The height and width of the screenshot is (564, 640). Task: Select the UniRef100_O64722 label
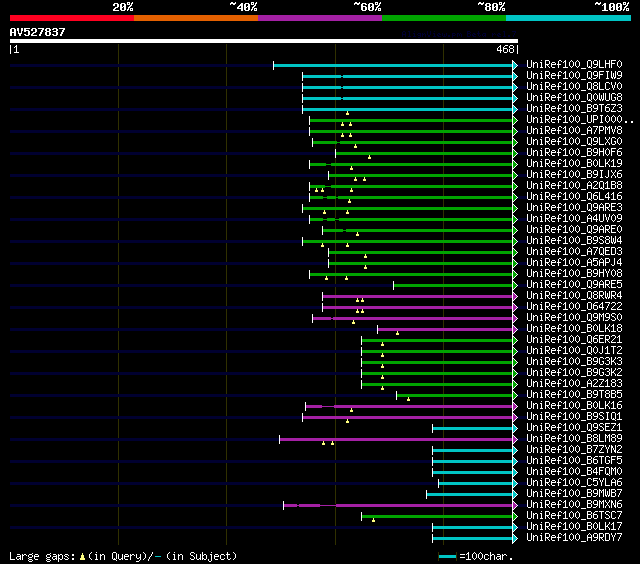(x=574, y=307)
